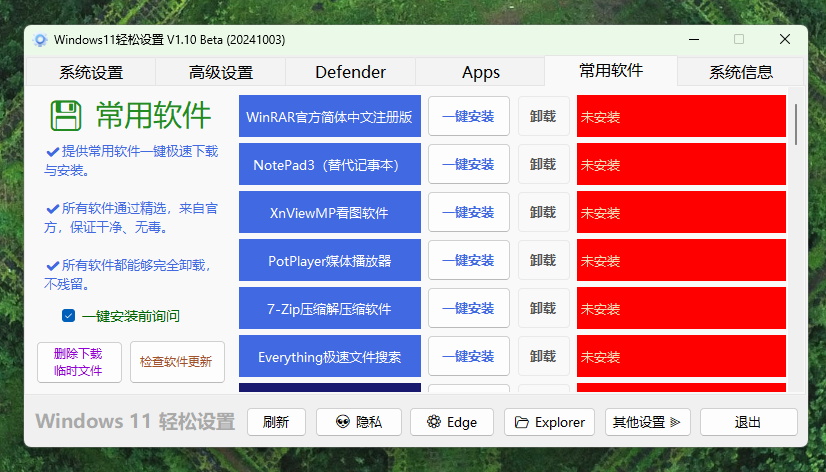Viewport: 826px width, 472px height.
Task: Click Everything's red 未安装 status
Action: click(x=681, y=357)
